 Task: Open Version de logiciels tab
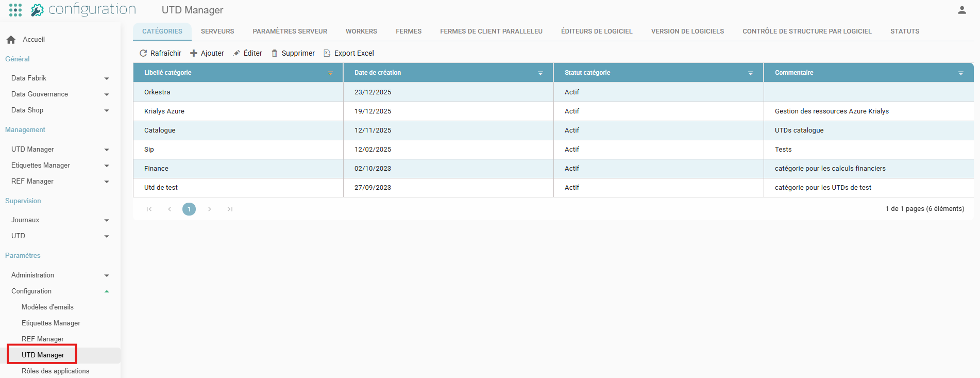(687, 31)
